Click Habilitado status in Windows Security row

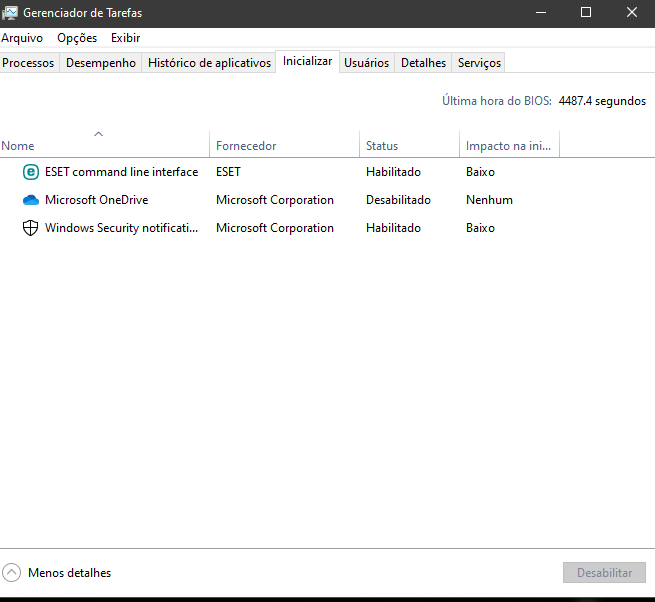(x=394, y=228)
